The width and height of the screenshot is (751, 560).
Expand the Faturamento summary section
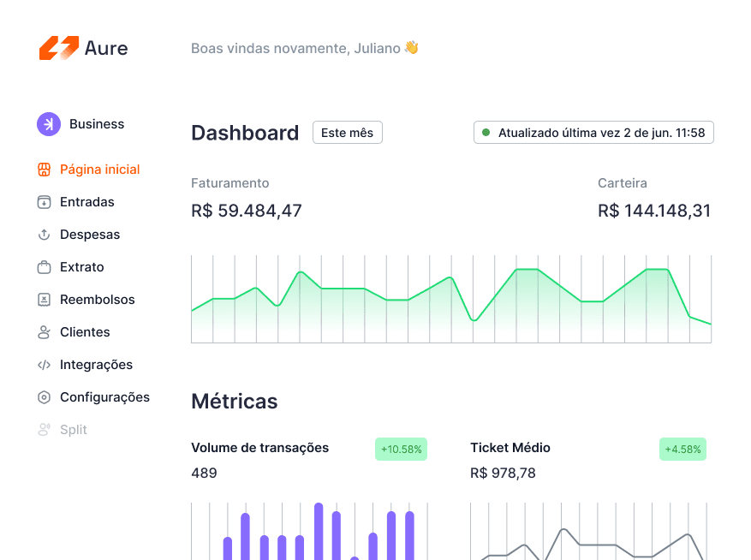[x=230, y=183]
